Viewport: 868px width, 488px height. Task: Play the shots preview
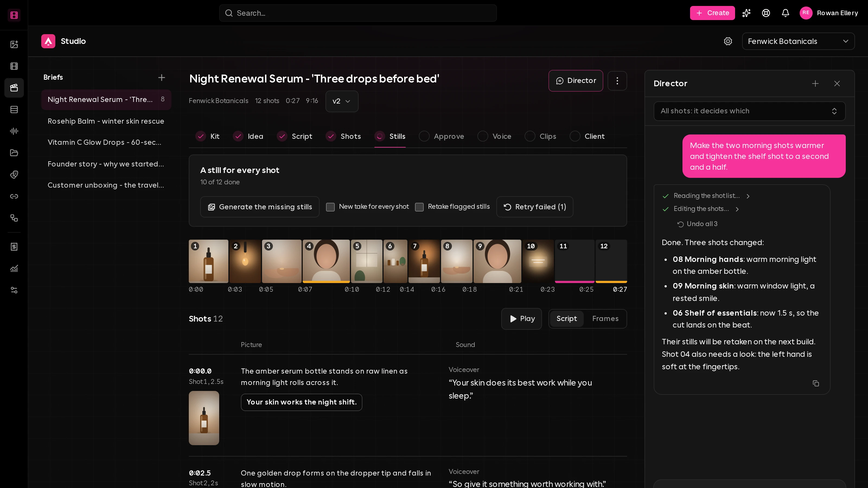click(x=521, y=319)
